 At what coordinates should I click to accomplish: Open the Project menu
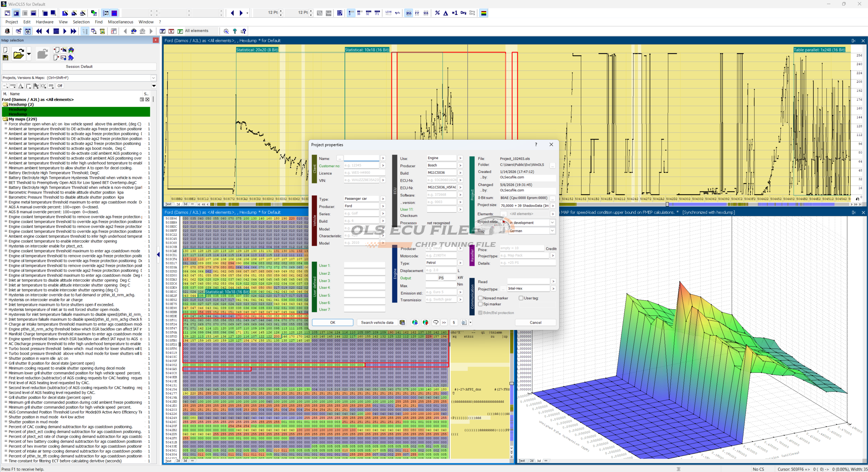(x=12, y=22)
